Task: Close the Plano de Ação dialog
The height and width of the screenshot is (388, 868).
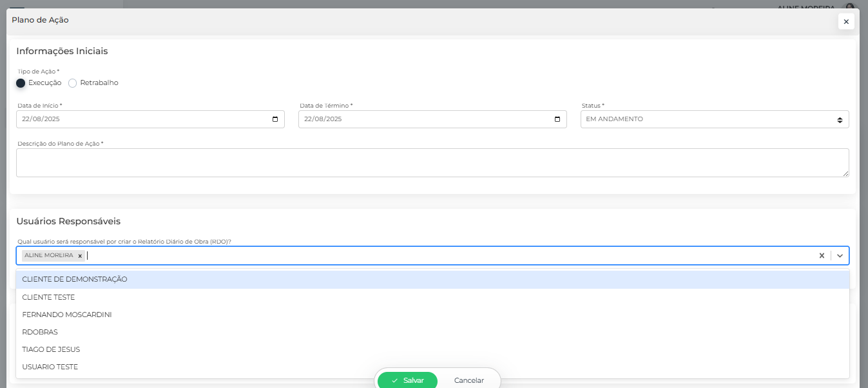Action: click(846, 21)
